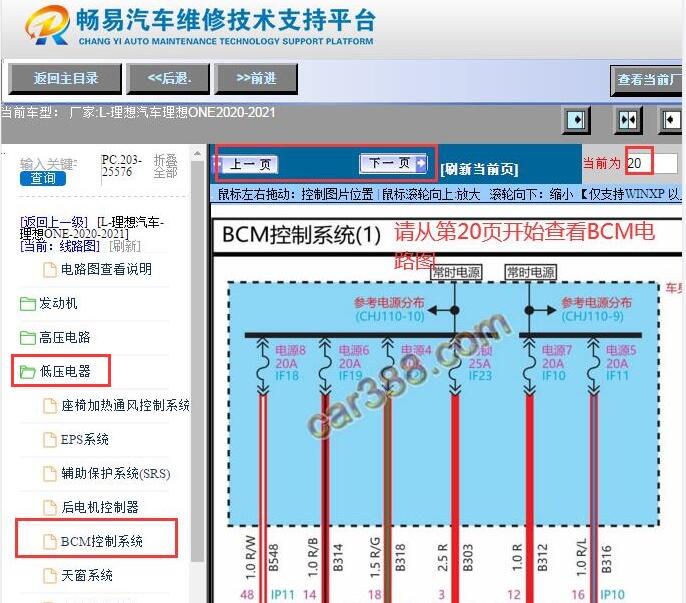
Task: Open 电路图查看说明 document
Action: click(106, 269)
